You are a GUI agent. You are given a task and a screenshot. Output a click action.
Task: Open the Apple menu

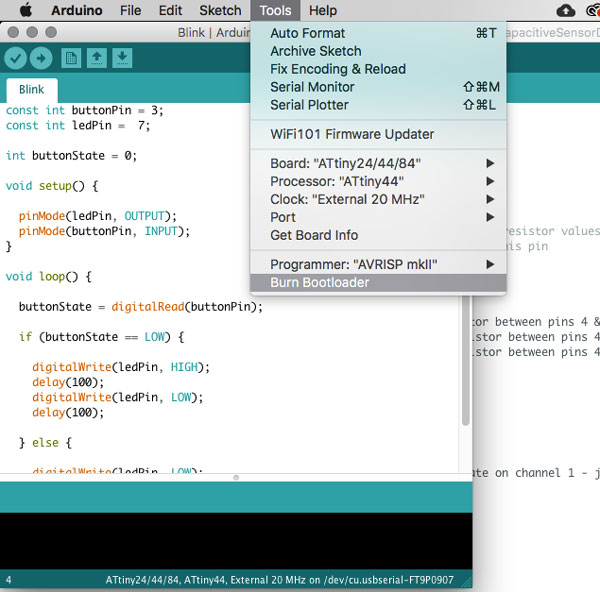[x=26, y=10]
